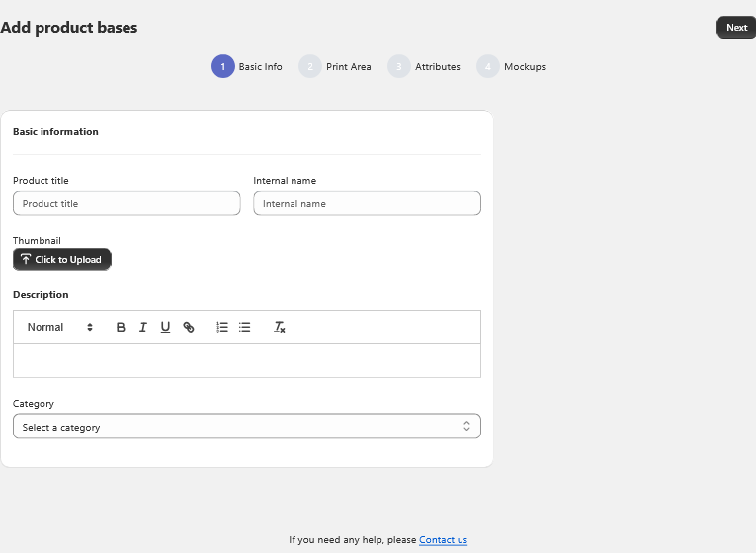Apply italic formatting in description toolbar
Screen dimensions: 756x553
pyautogui.click(x=143, y=327)
